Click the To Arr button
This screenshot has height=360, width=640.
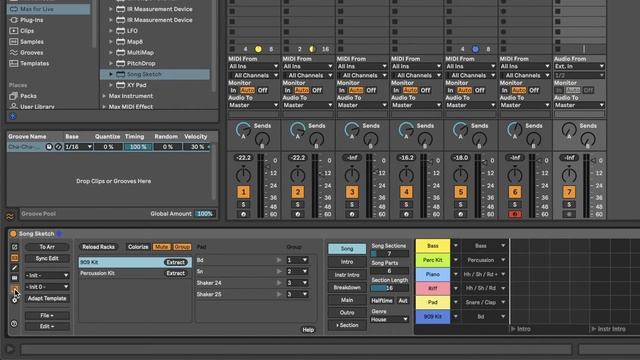coord(47,247)
